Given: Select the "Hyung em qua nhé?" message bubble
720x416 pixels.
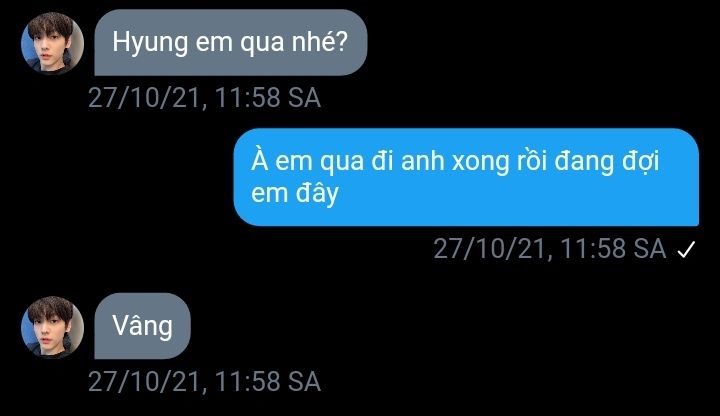Looking at the screenshot, I should (x=231, y=43).
